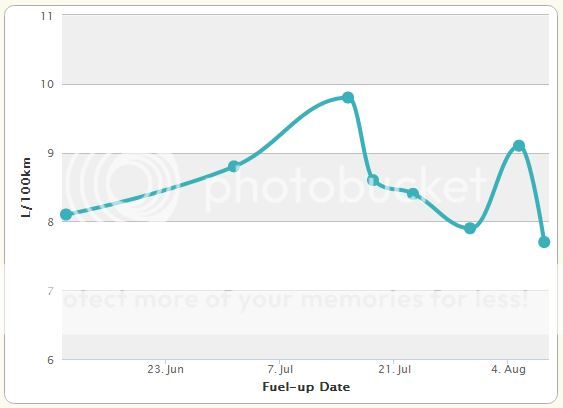
Task: Click the peak data point near 9.8
Action: pos(348,97)
